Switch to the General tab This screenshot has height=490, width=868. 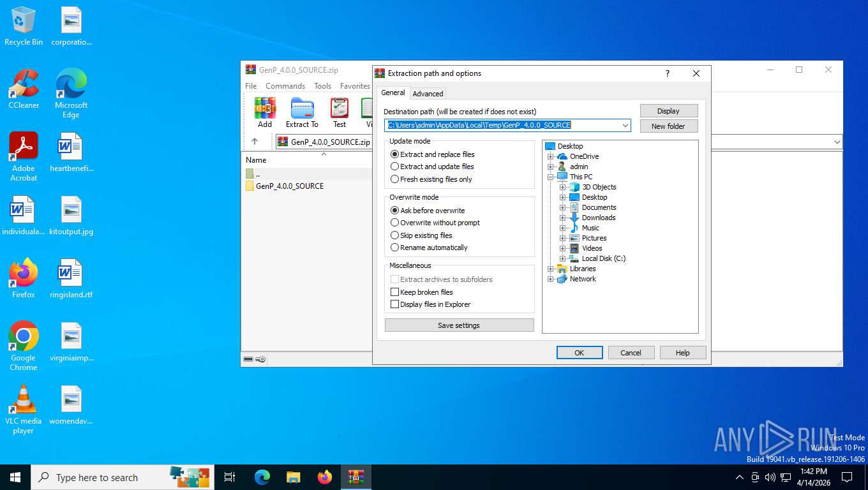point(393,93)
